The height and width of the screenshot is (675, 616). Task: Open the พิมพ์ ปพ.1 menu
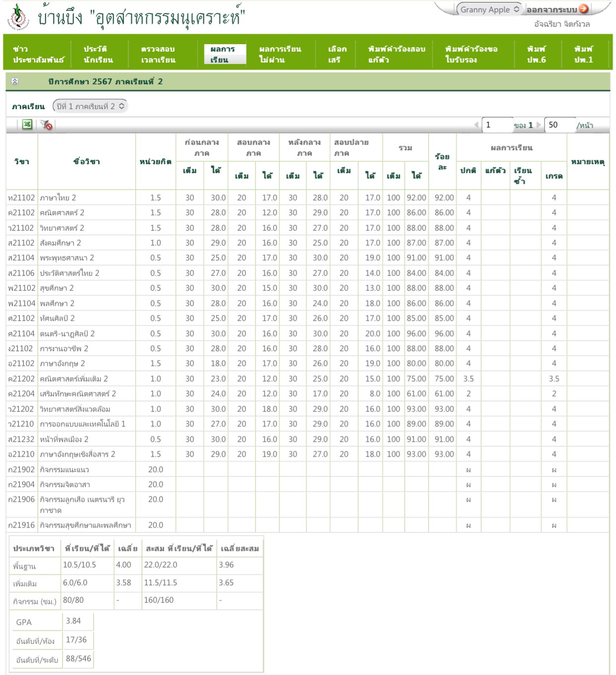click(x=583, y=55)
